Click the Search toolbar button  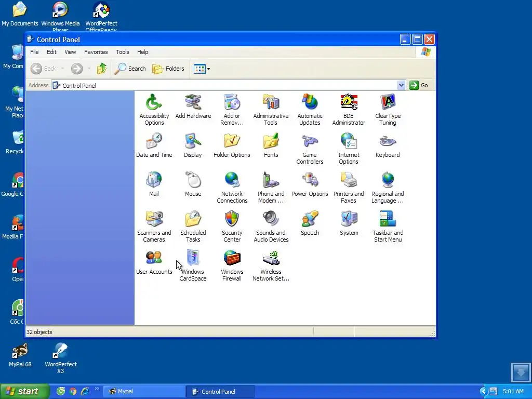click(130, 69)
